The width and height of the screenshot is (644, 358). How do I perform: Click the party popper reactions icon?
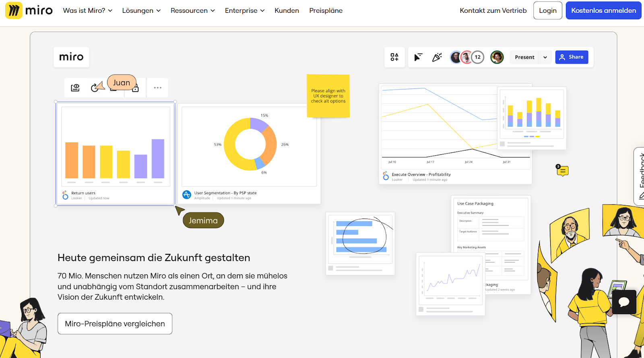pyautogui.click(x=437, y=57)
